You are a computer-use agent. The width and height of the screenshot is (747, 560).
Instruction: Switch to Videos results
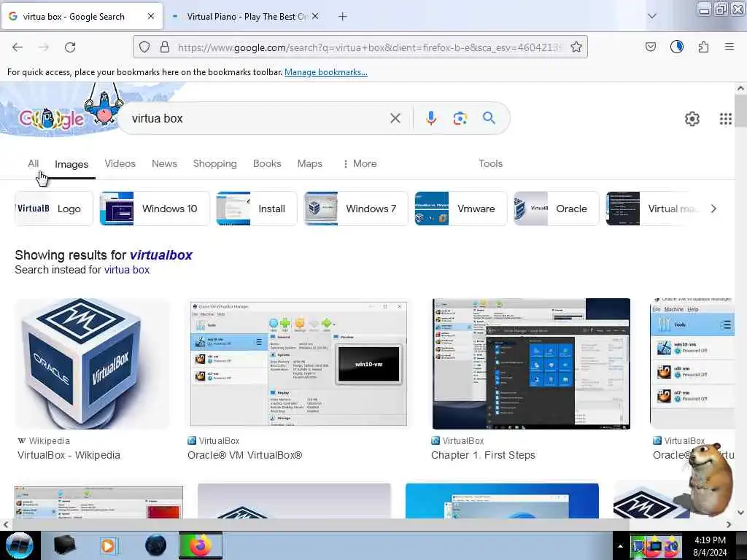(120, 163)
